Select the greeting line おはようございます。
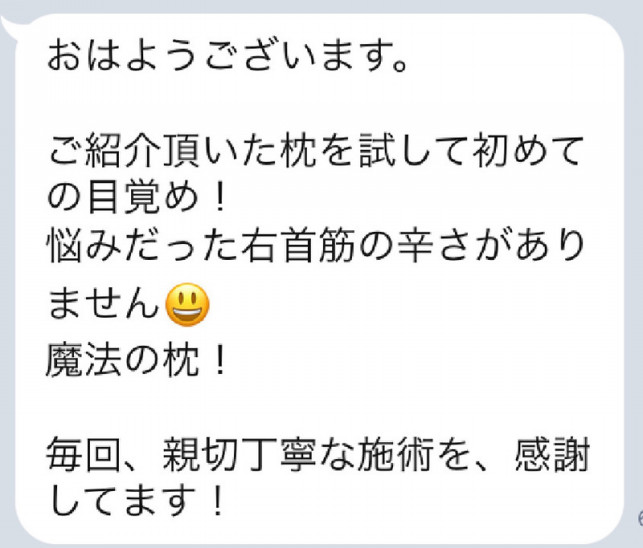643x548 pixels. 228,56
